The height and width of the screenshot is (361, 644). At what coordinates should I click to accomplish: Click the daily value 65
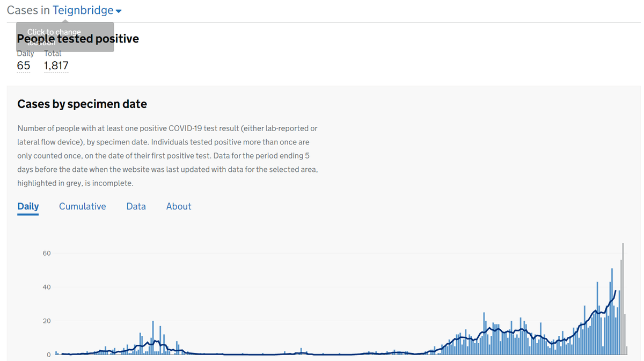(24, 66)
